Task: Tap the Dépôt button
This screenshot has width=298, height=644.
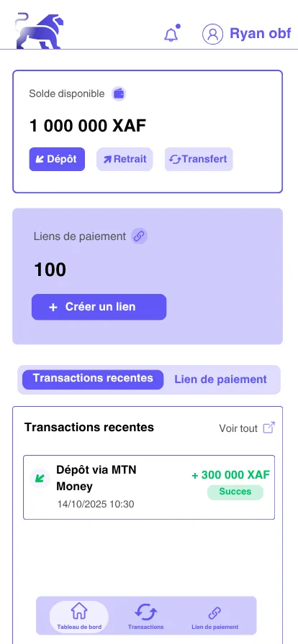Action: pyautogui.click(x=57, y=160)
